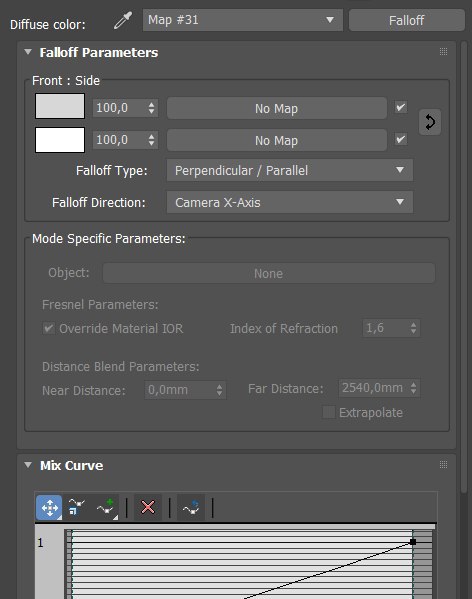The image size is (472, 599).
Task: Adjust the second 100,0 amount spinner arrows
Action: point(152,140)
